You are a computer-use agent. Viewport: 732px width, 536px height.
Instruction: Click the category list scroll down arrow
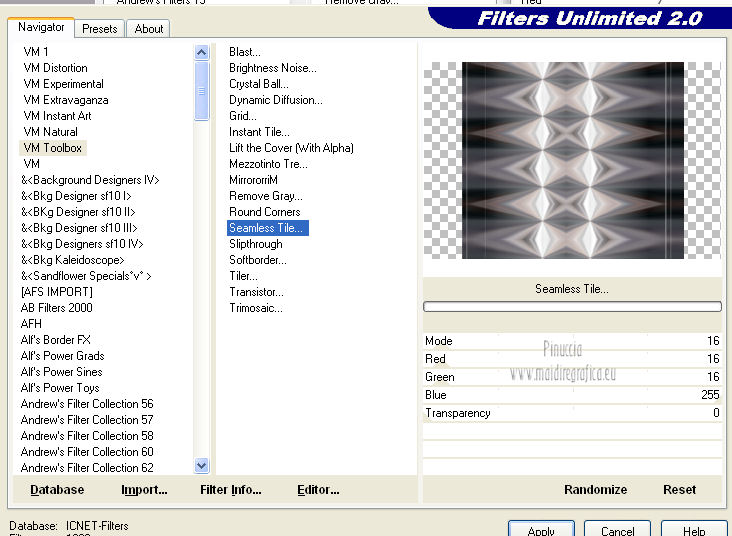[201, 465]
